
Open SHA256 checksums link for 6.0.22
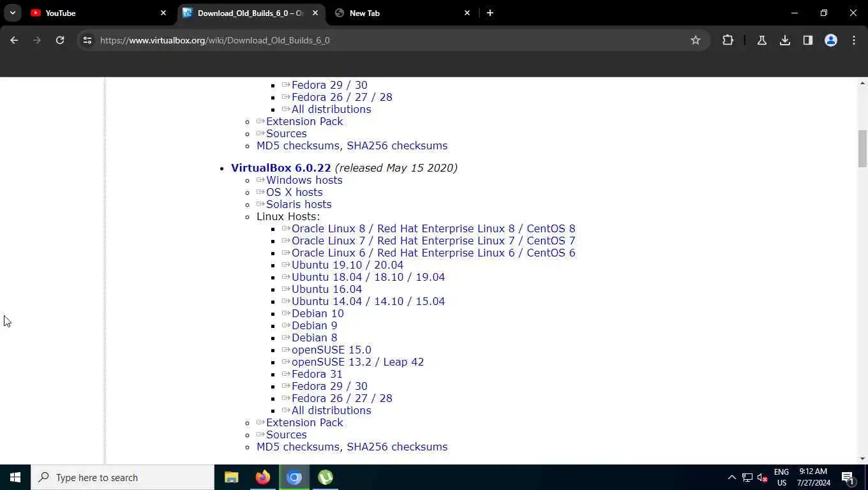click(x=397, y=447)
